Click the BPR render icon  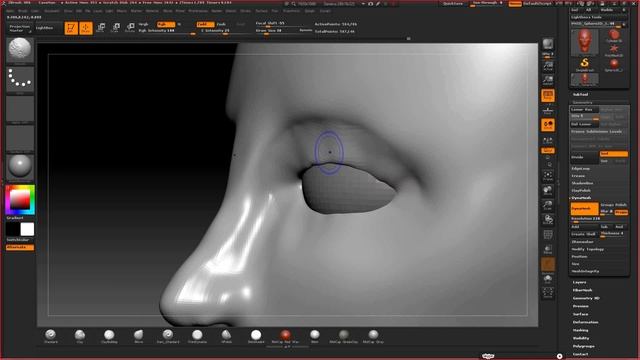(548, 44)
